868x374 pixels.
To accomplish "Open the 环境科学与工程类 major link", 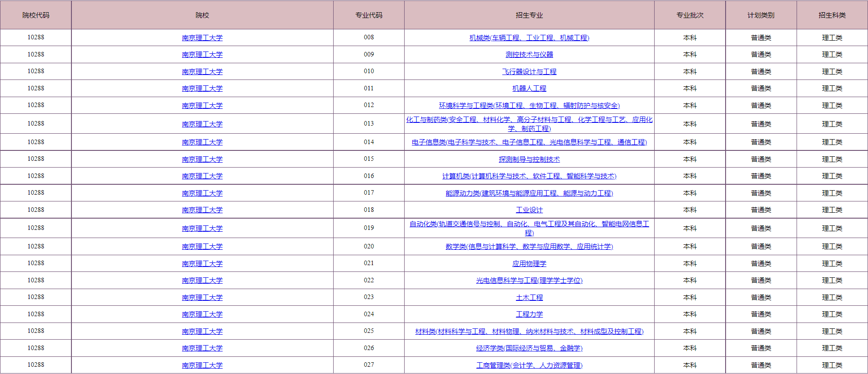I will [x=529, y=106].
